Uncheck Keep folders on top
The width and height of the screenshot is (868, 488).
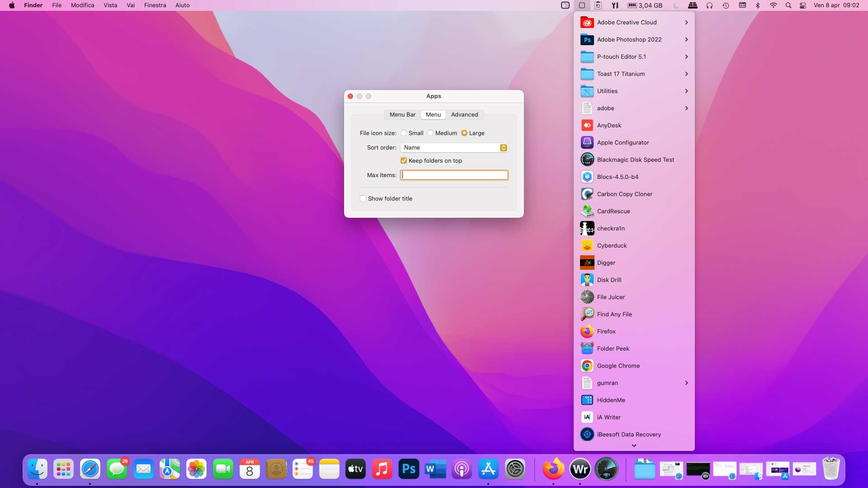click(404, 160)
